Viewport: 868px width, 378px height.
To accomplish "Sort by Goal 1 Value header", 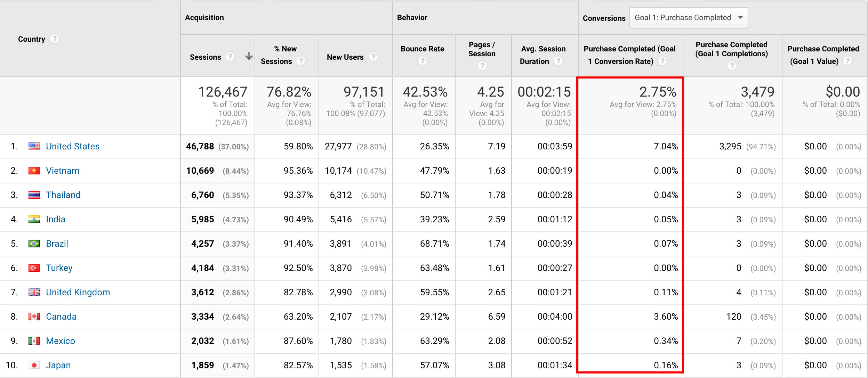I will pos(823,55).
